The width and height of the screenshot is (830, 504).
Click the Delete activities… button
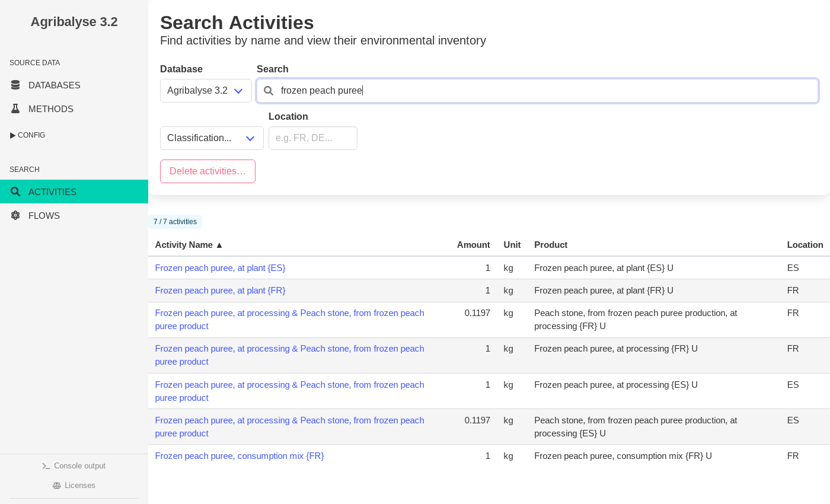(x=207, y=171)
